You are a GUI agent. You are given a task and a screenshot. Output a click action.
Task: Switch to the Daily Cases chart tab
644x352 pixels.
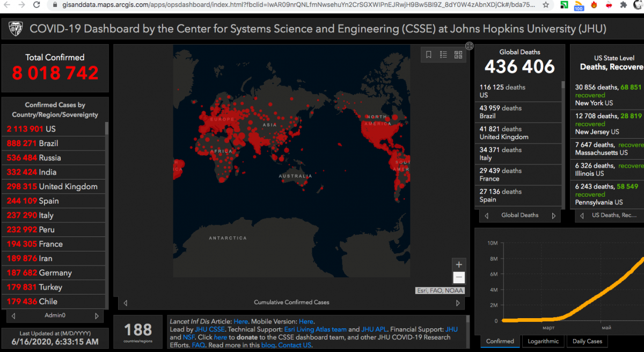coord(587,341)
